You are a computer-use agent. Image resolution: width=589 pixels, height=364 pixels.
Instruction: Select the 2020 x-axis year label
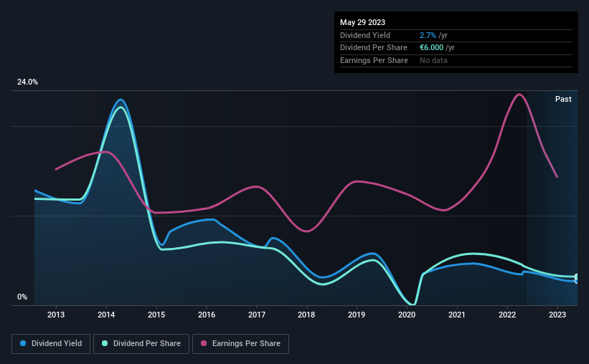407,315
